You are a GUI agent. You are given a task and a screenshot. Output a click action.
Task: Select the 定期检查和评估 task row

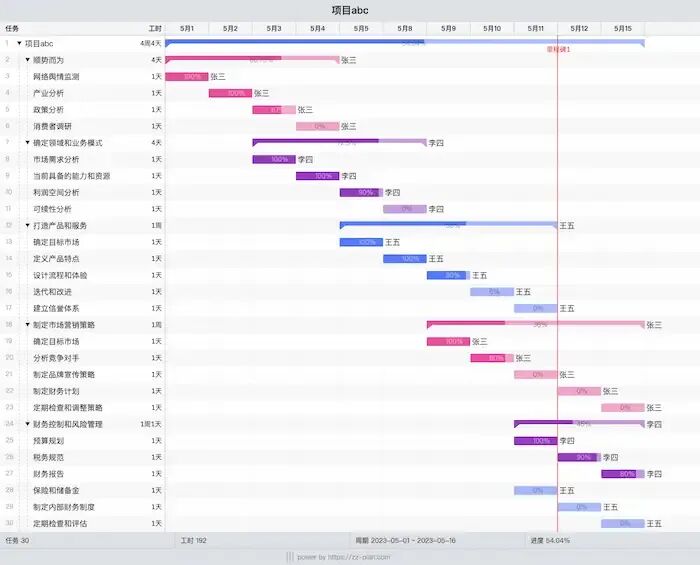[83, 523]
